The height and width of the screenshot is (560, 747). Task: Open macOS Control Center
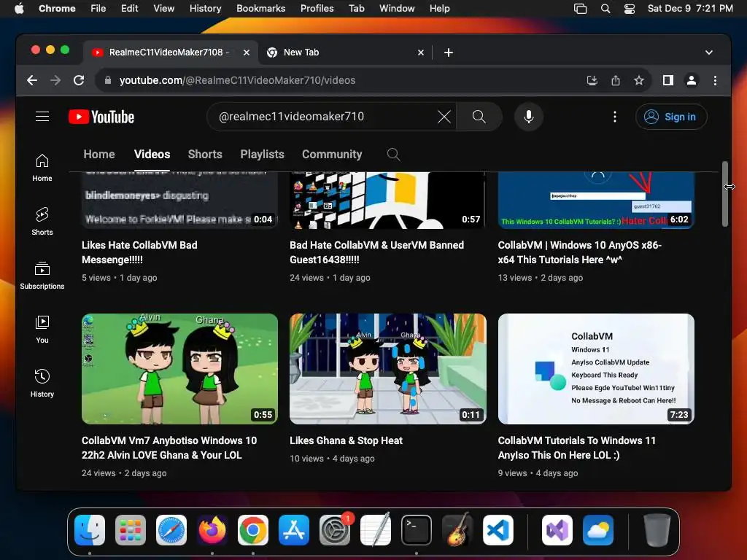(x=630, y=9)
